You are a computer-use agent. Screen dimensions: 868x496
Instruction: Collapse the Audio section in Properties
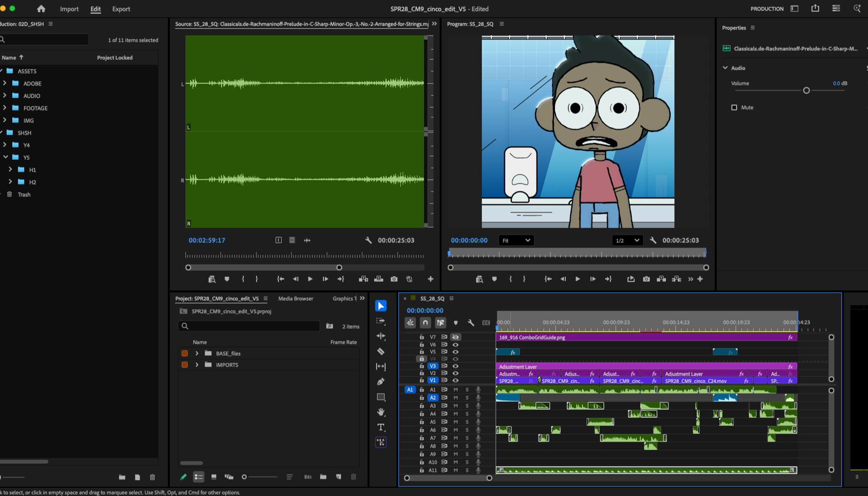click(x=725, y=68)
